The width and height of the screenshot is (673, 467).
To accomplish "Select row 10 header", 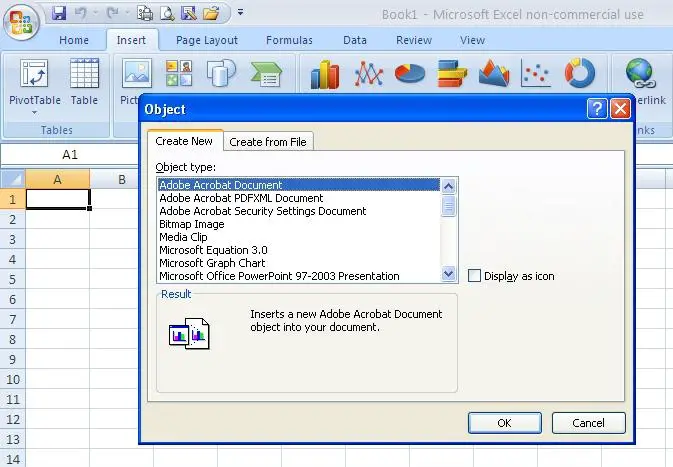I will tap(12, 379).
